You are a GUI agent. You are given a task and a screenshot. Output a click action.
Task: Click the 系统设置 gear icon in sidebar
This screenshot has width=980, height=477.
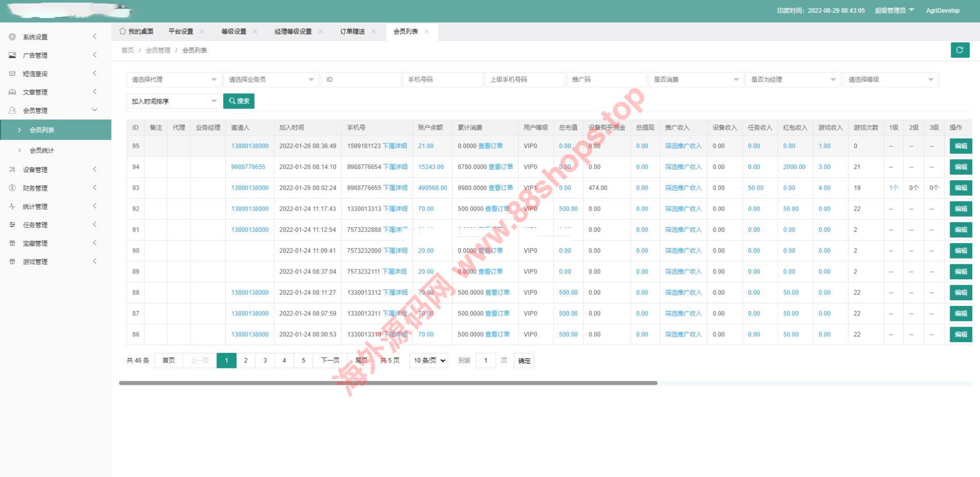(12, 37)
